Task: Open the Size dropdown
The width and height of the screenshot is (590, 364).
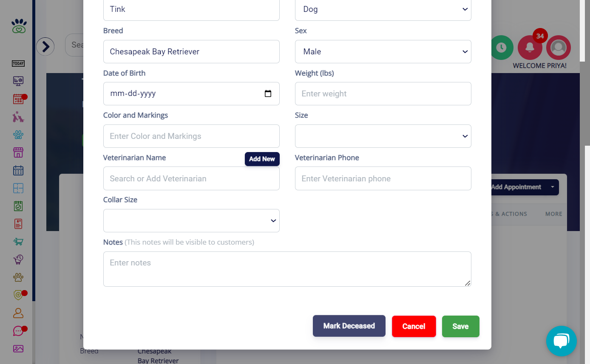Action: 383,136
